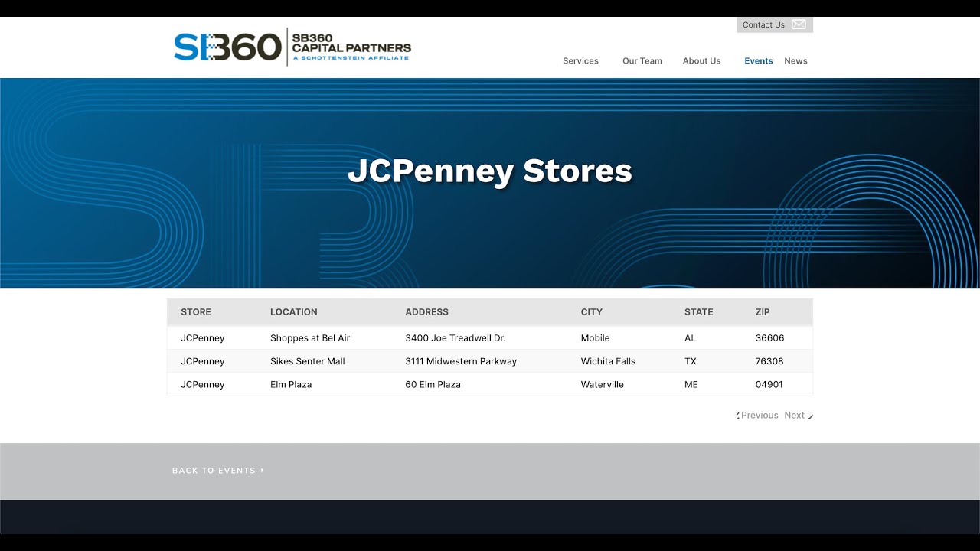Select the JCPenney Stores page heading
The width and height of the screenshot is (980, 551).
tap(490, 170)
